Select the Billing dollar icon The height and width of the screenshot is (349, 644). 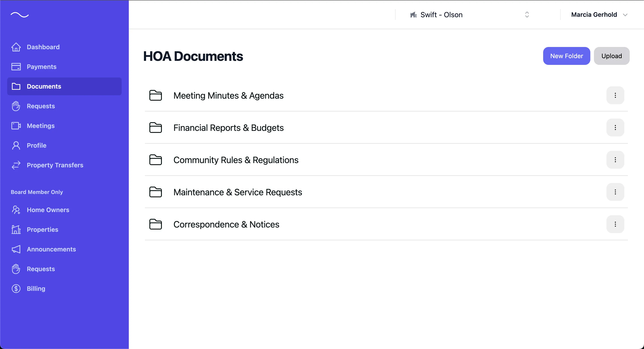(x=16, y=288)
